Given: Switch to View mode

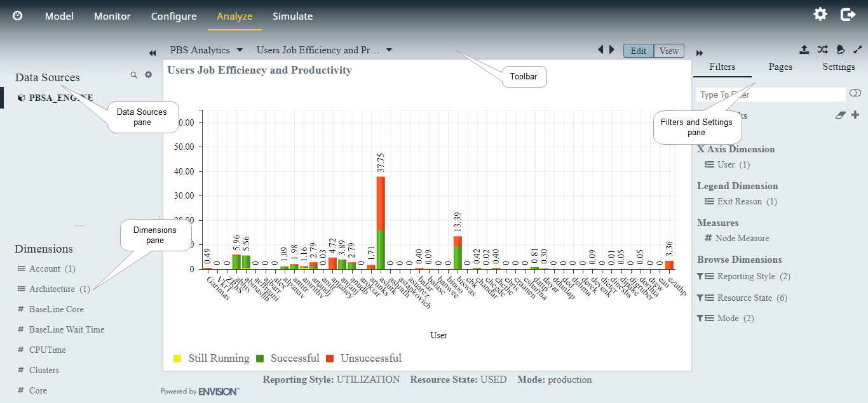Looking at the screenshot, I should click(669, 51).
